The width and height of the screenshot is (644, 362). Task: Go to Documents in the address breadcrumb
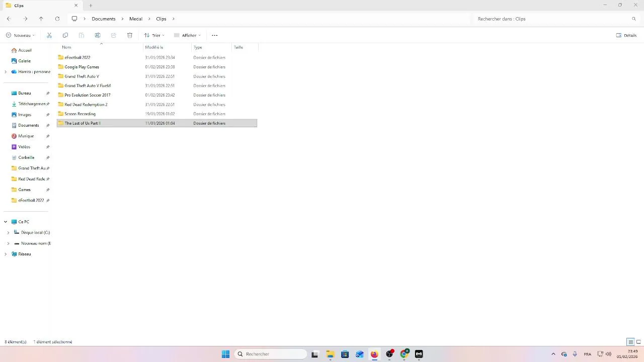(104, 19)
